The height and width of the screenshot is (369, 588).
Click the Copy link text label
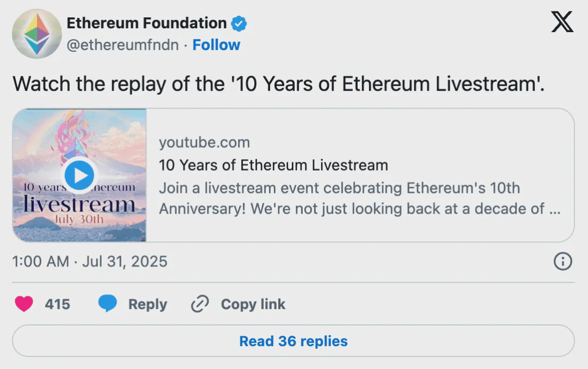[253, 304]
